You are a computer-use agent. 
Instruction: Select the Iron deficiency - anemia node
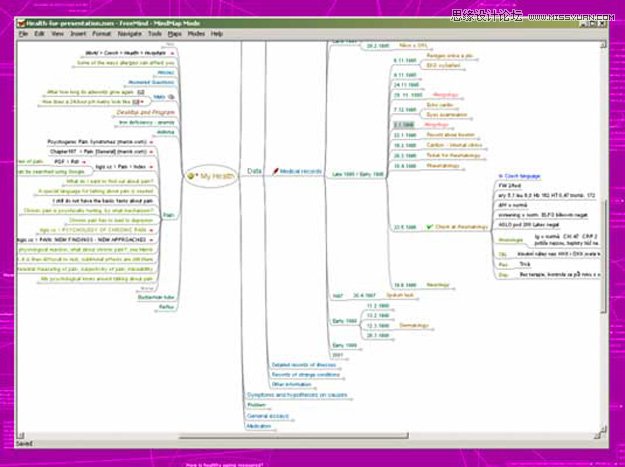pyautogui.click(x=147, y=122)
